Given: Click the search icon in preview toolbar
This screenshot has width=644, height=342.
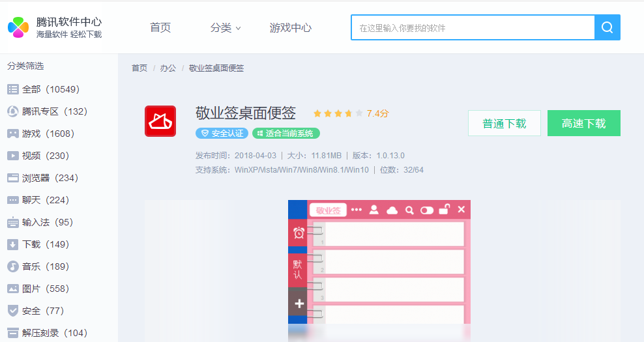Looking at the screenshot, I should click(409, 210).
